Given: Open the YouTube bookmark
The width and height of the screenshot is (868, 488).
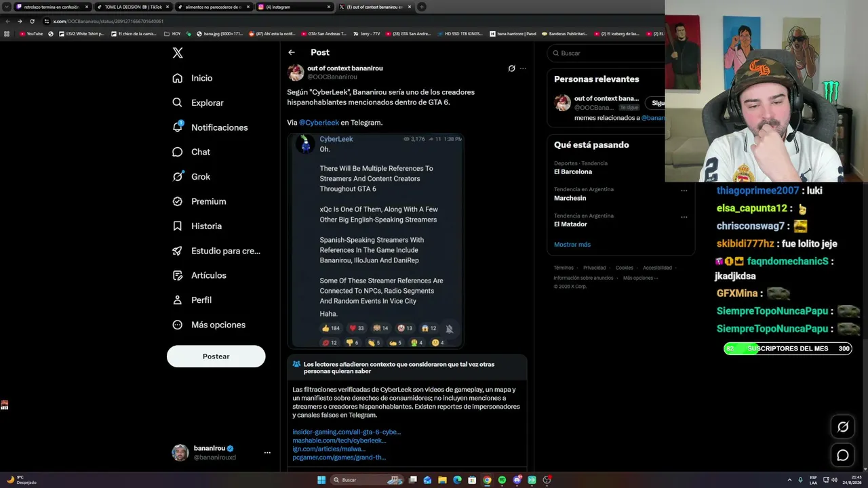Looking at the screenshot, I should (x=31, y=33).
